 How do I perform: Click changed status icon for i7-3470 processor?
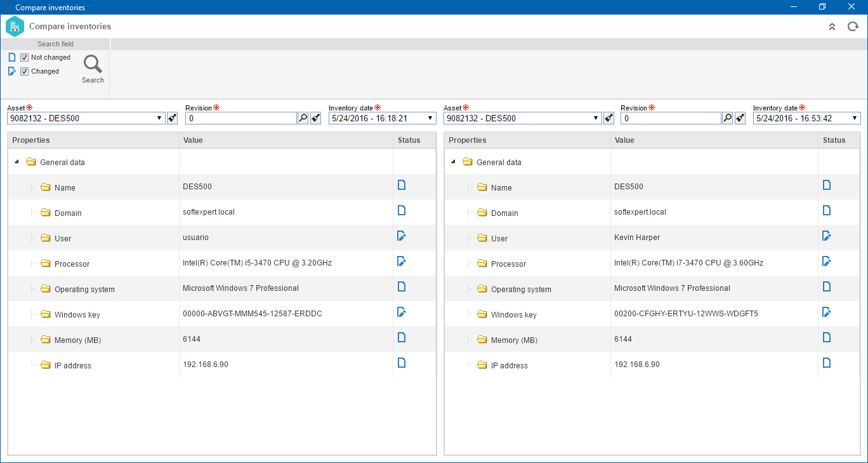click(827, 262)
